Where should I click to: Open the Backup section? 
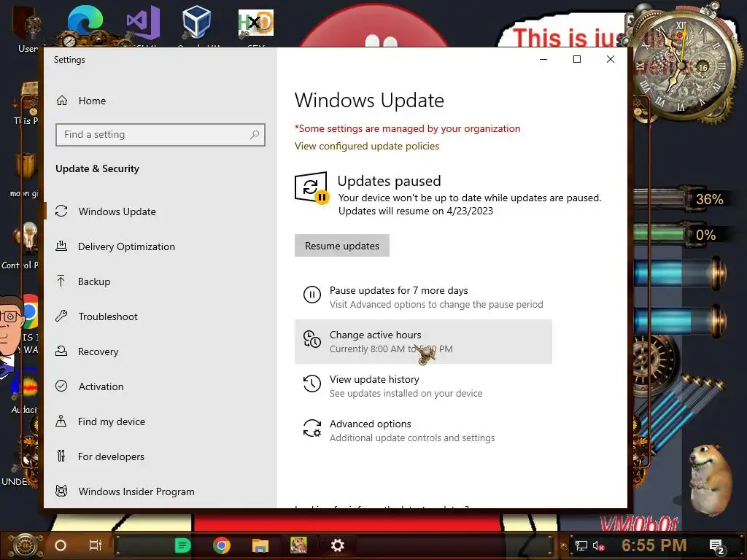click(94, 281)
